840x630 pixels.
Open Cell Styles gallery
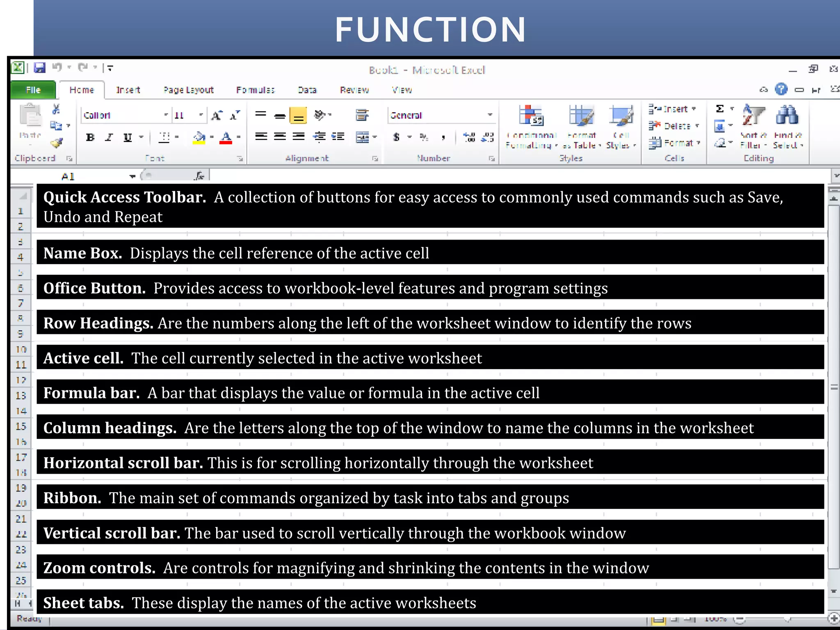tap(621, 127)
